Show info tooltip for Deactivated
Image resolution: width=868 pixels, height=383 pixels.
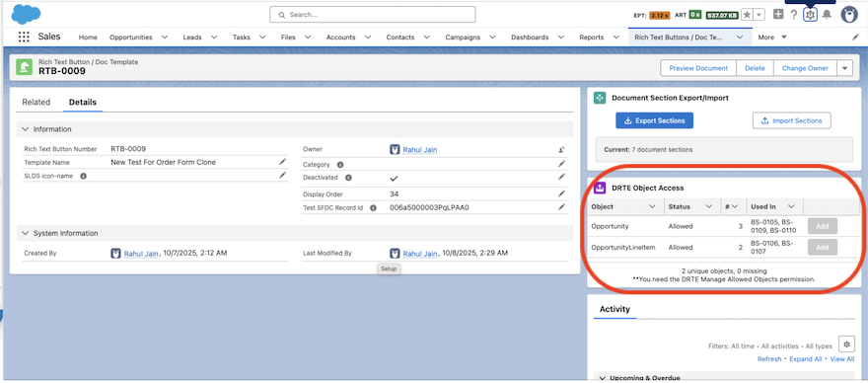tap(348, 178)
